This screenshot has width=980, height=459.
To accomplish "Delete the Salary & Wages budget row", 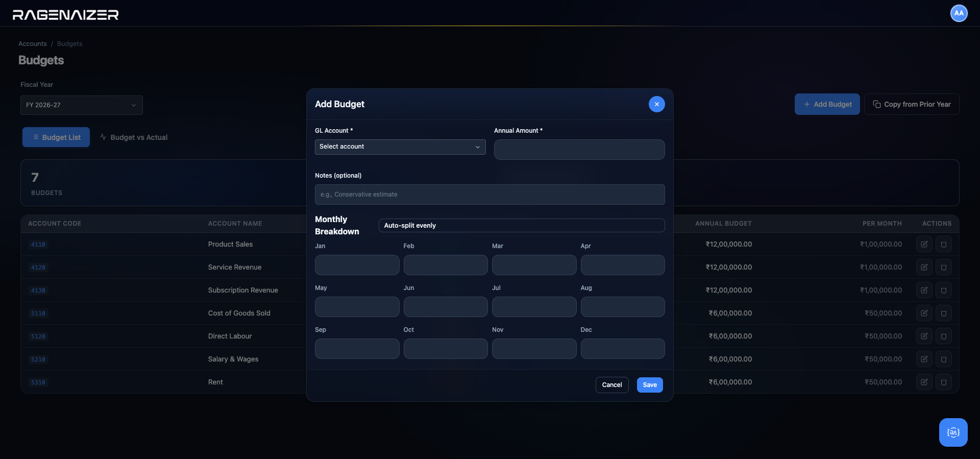I will tap(944, 359).
